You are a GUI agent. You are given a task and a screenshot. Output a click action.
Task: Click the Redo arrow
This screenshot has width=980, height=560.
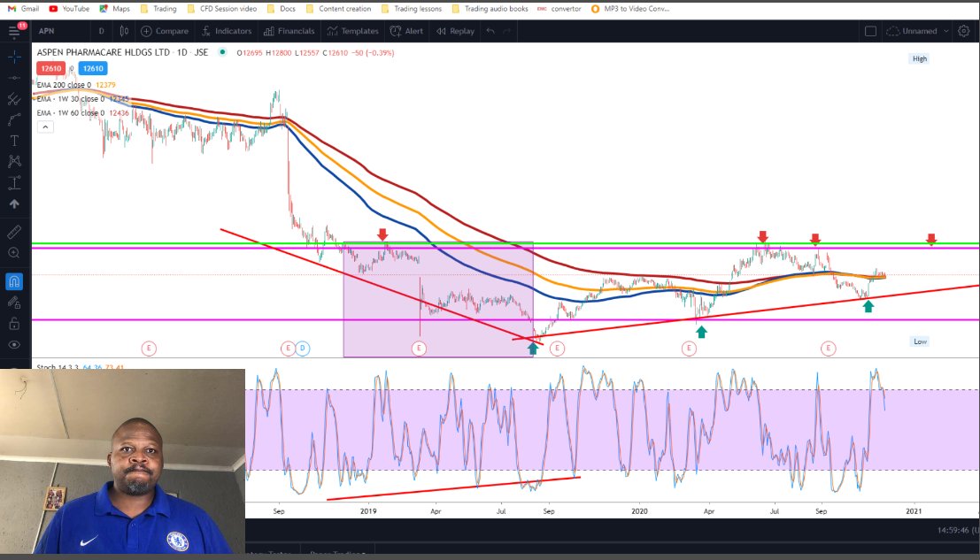(507, 31)
